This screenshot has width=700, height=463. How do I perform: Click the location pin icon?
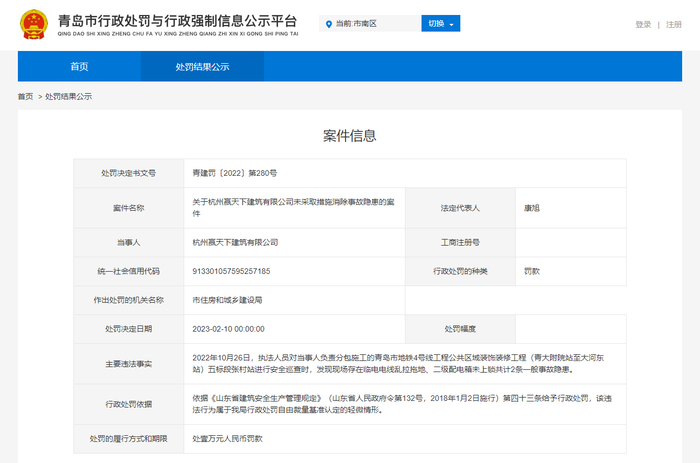pos(329,24)
